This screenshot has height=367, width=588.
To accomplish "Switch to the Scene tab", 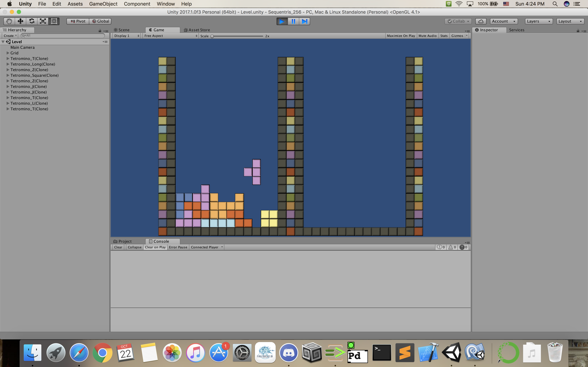I will tap(122, 30).
